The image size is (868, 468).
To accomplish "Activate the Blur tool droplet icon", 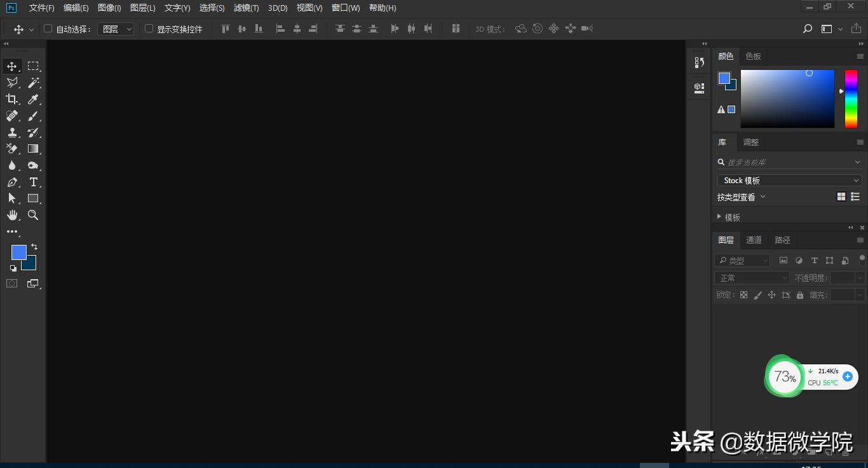I will [x=12, y=165].
